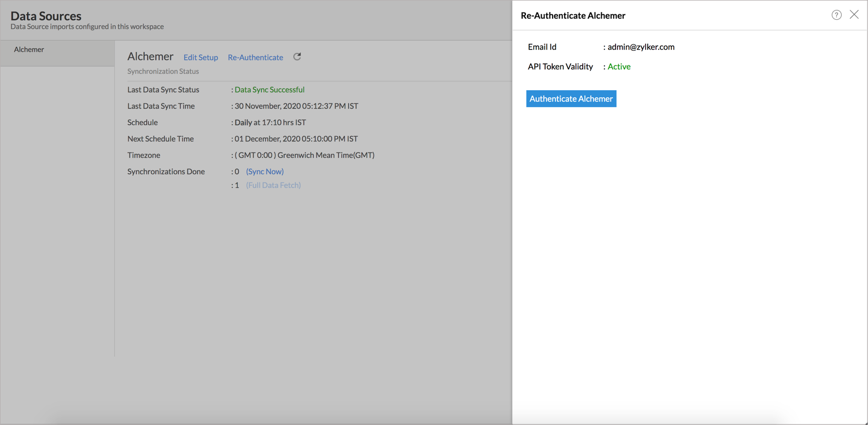
Task: Click the Daily at 17:10 hrs IST schedule value
Action: pos(270,122)
